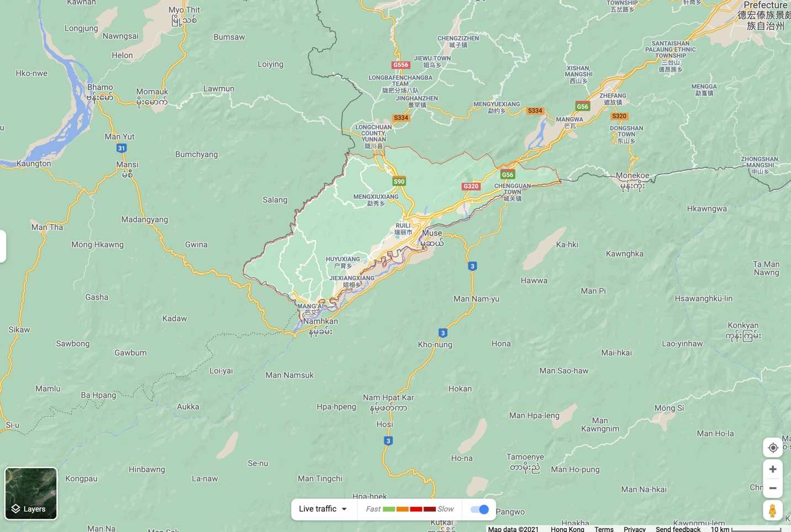The width and height of the screenshot is (791, 532).
Task: Show my current location on map
Action: click(x=773, y=448)
